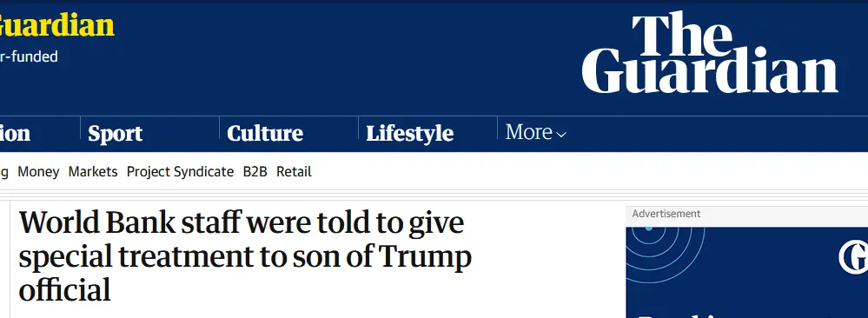This screenshot has width=868, height=318.
Task: Click the link left of Money
Action: (x=3, y=172)
